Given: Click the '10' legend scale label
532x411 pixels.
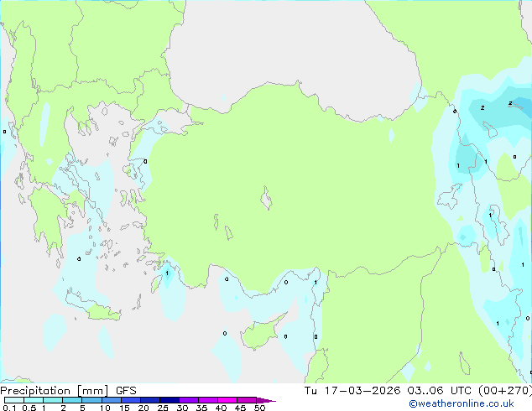Looking at the screenshot, I should [x=105, y=408].
